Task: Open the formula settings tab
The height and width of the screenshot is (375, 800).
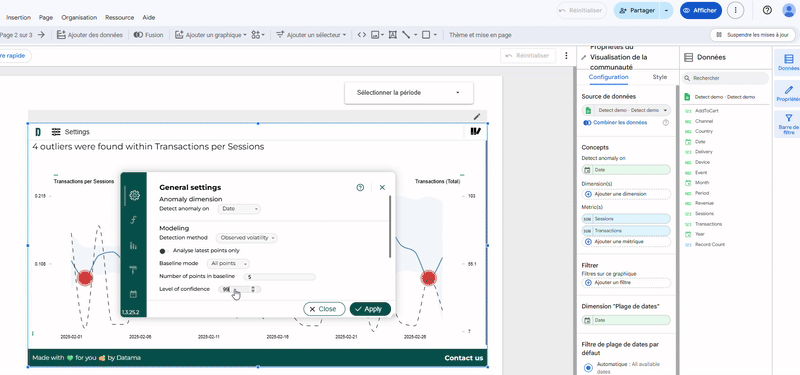Action: point(134,220)
